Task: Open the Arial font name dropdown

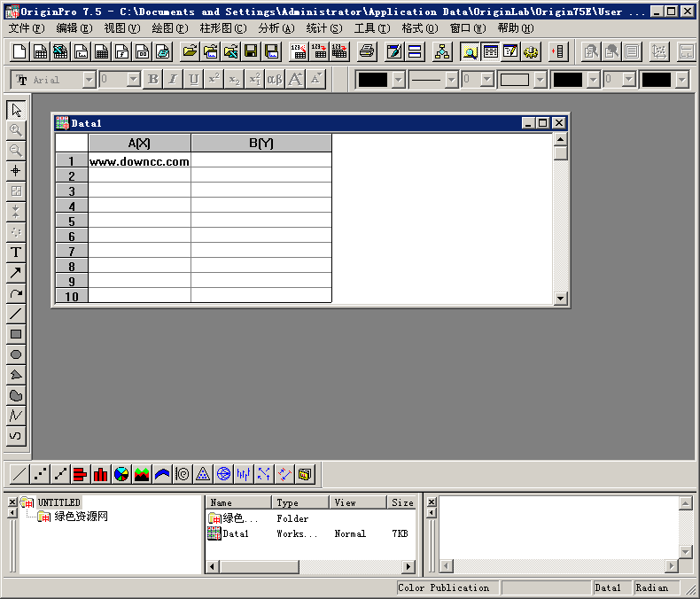Action: click(x=89, y=80)
